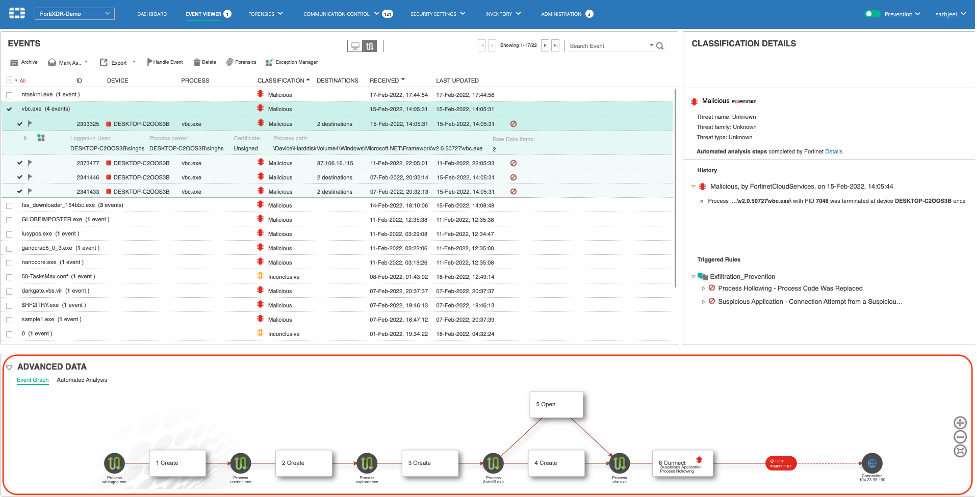The image size is (977, 497).
Task: Click the Connection globe node in graph
Action: click(x=873, y=463)
